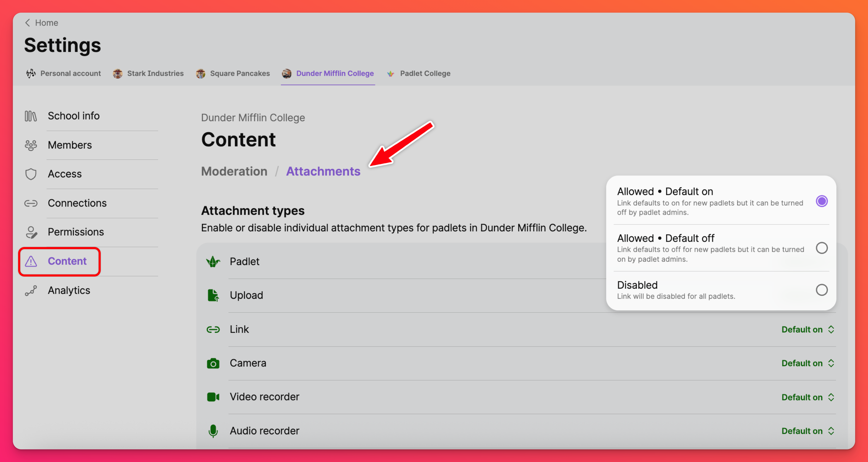Click the Audio recorder microphone icon

[213, 431]
